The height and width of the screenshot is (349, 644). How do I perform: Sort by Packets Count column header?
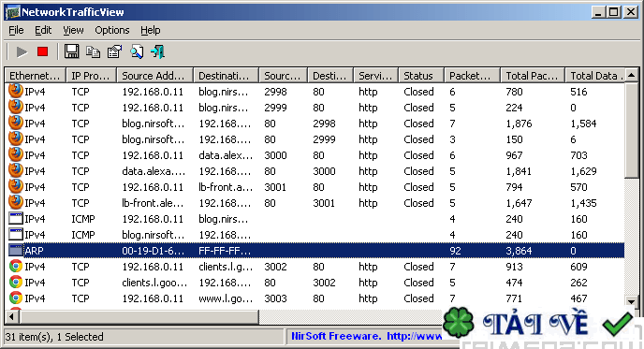point(472,76)
